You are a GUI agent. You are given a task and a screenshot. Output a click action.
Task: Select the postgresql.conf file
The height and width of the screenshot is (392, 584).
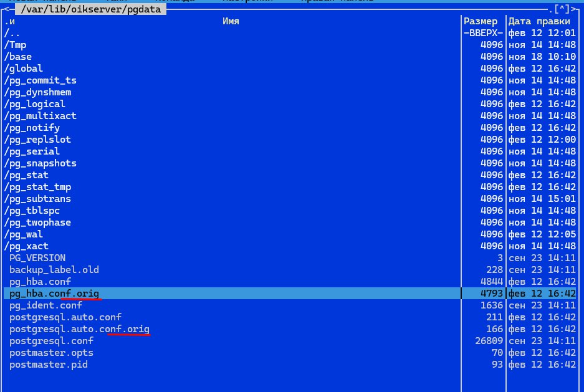[x=51, y=341]
